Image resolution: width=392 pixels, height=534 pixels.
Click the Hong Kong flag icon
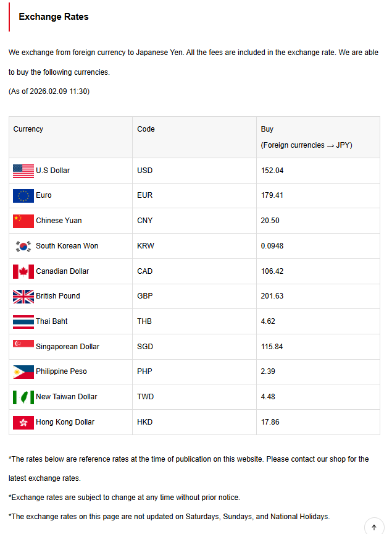(x=23, y=422)
